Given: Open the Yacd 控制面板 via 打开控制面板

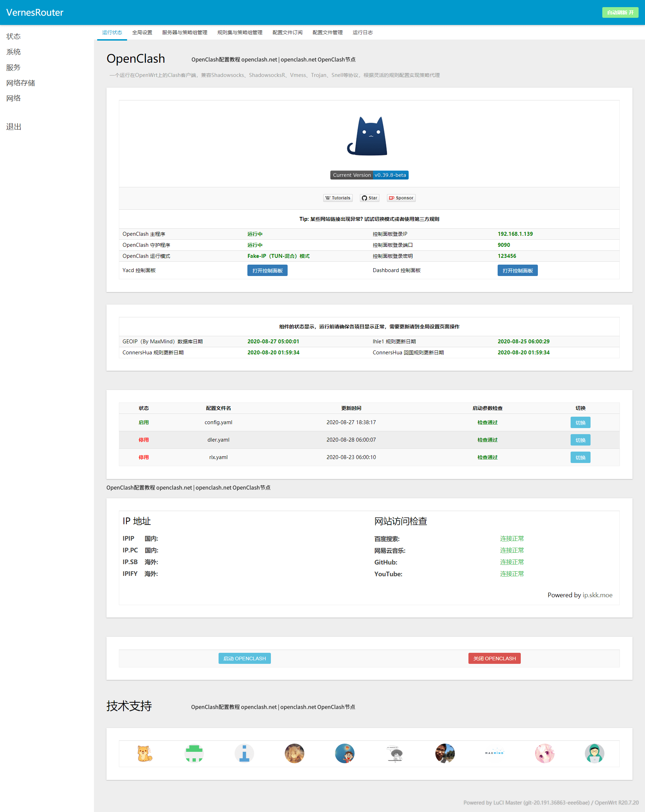Looking at the screenshot, I should (267, 270).
